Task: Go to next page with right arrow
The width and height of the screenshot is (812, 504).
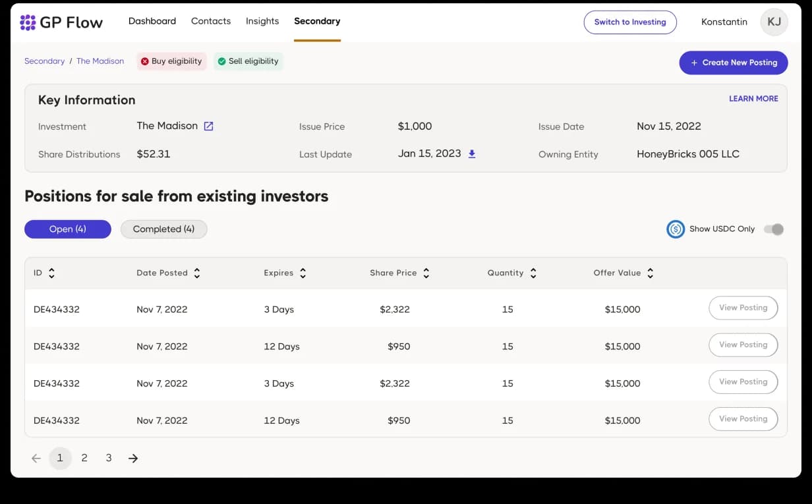Action: tap(133, 458)
